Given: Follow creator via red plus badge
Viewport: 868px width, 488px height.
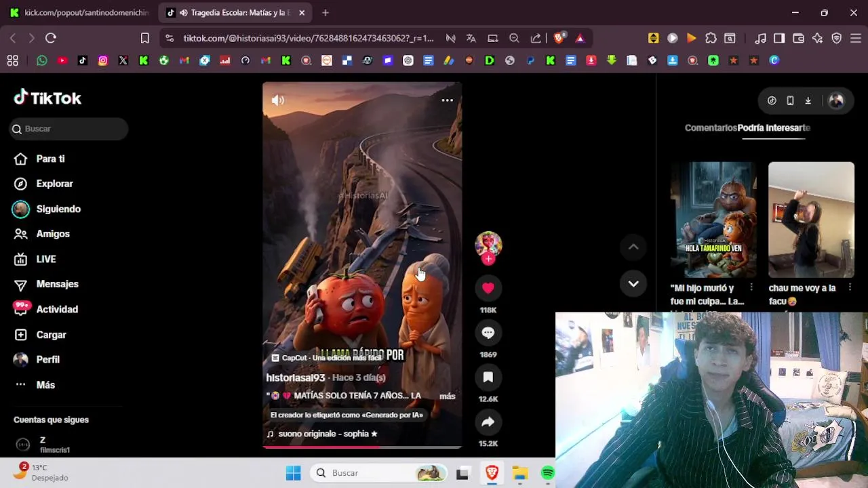Looking at the screenshot, I should click(488, 259).
